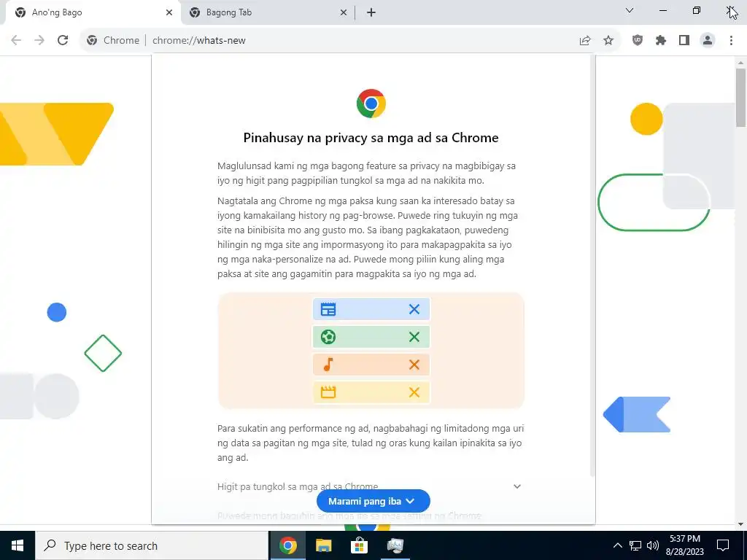Close the Bagong Tab tab

(x=344, y=13)
